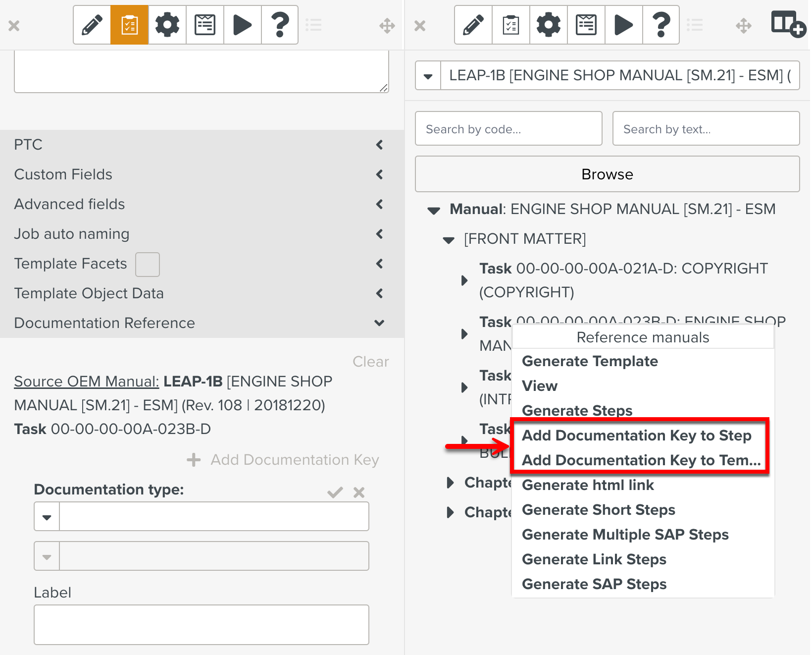812x655 pixels.
Task: Click the Search by code field
Action: click(x=509, y=129)
